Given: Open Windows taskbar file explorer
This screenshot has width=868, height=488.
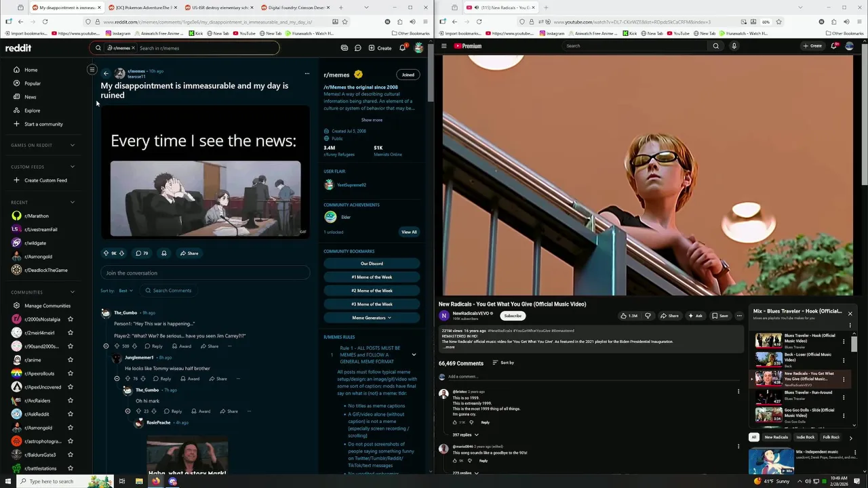Looking at the screenshot, I should (139, 481).
